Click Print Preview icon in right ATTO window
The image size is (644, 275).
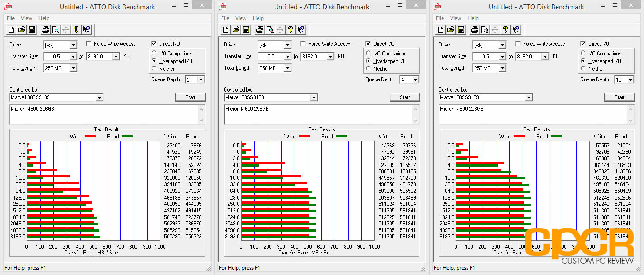point(485,30)
